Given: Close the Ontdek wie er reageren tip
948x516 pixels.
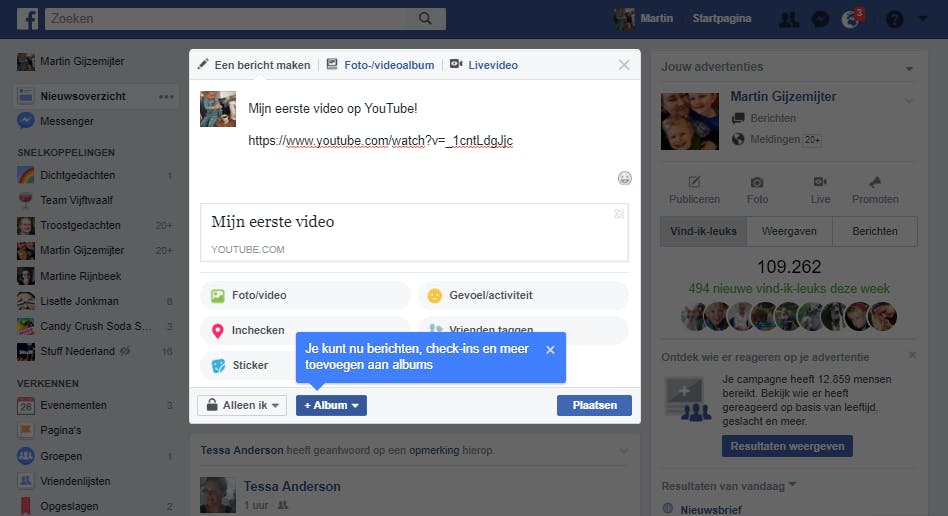Looking at the screenshot, I should point(912,355).
